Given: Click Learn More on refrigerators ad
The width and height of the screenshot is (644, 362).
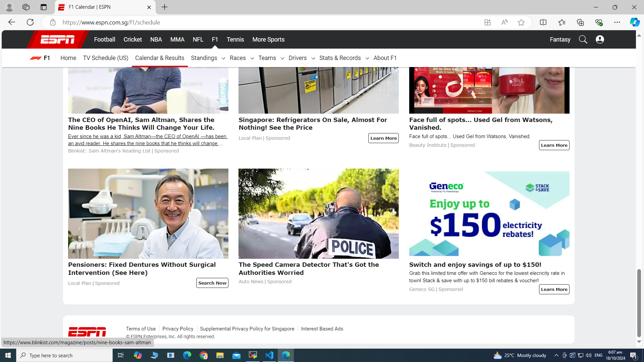Looking at the screenshot, I should coord(383,138).
